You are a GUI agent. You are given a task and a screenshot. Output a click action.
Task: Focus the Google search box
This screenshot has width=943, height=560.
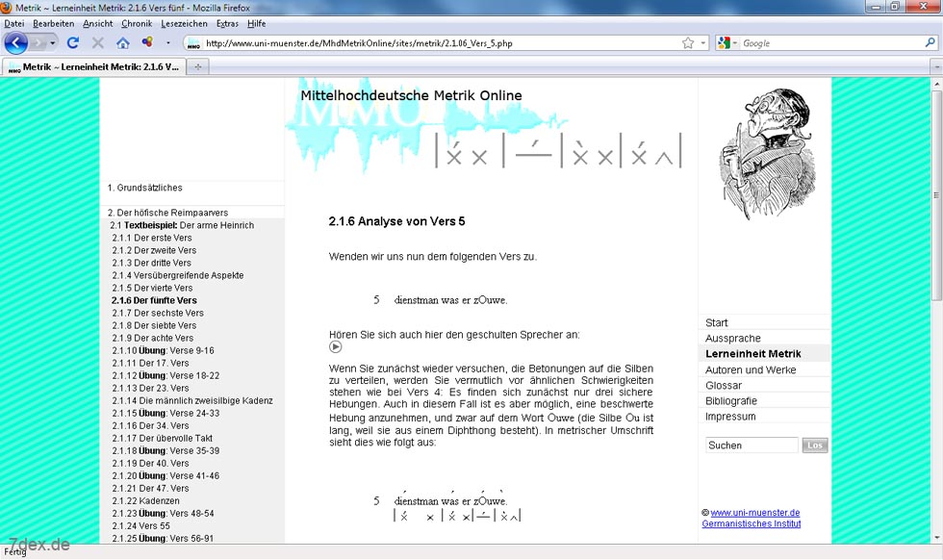coord(831,43)
